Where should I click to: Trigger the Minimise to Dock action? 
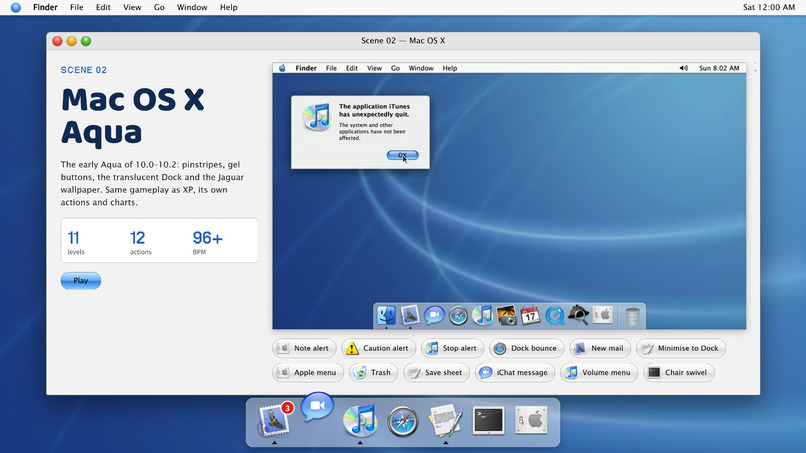tap(681, 348)
